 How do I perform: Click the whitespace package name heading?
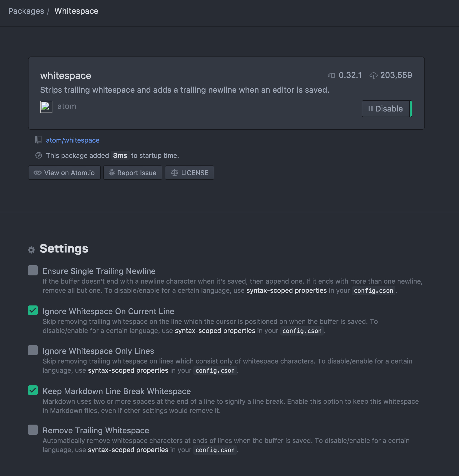click(x=66, y=76)
